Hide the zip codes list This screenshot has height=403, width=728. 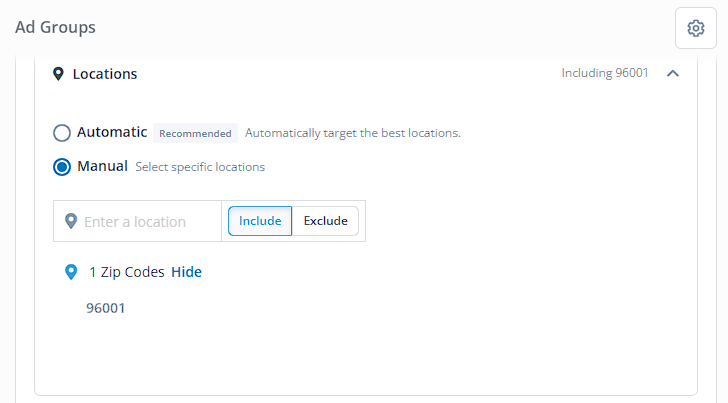(186, 272)
